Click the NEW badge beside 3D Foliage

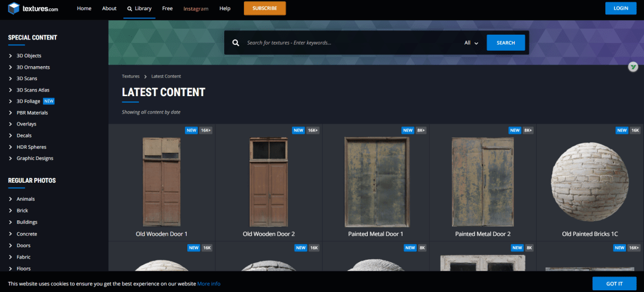click(49, 101)
